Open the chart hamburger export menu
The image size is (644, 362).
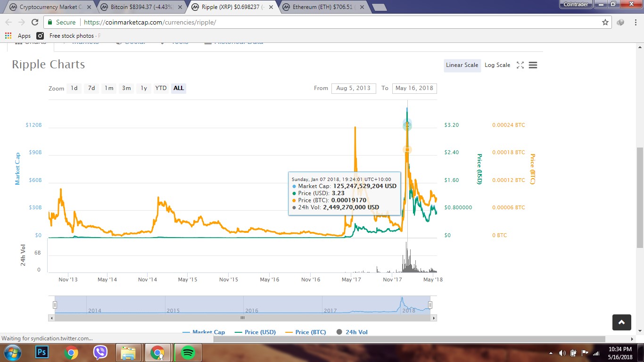coord(533,65)
